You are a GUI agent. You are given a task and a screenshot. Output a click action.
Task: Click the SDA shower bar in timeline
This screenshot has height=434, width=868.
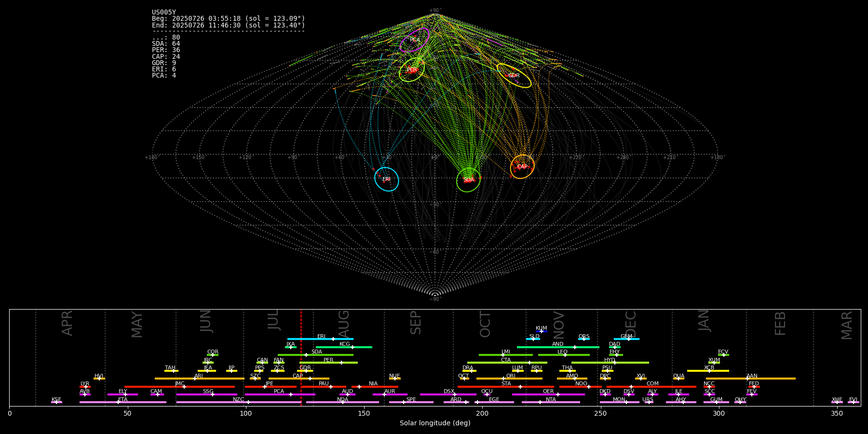coord(315,355)
